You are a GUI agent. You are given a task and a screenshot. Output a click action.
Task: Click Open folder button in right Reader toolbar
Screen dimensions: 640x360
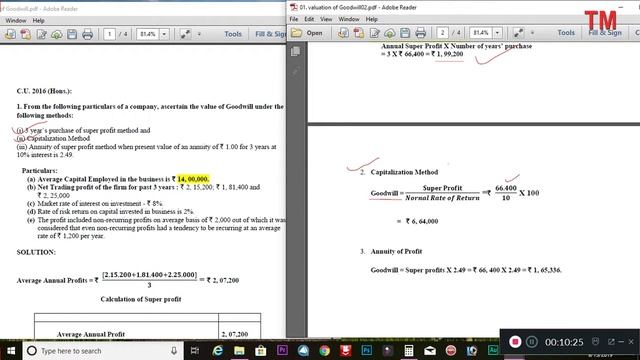pyautogui.click(x=307, y=33)
